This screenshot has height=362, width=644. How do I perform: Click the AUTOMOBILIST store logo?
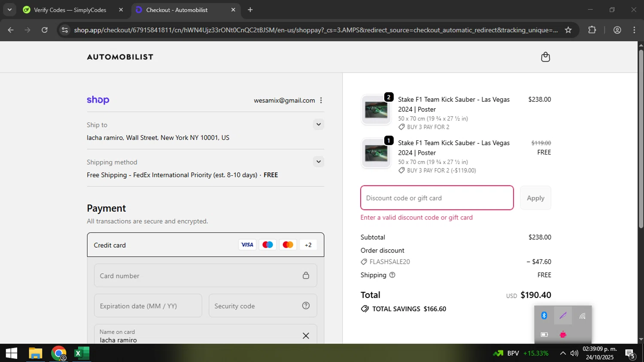click(x=120, y=57)
